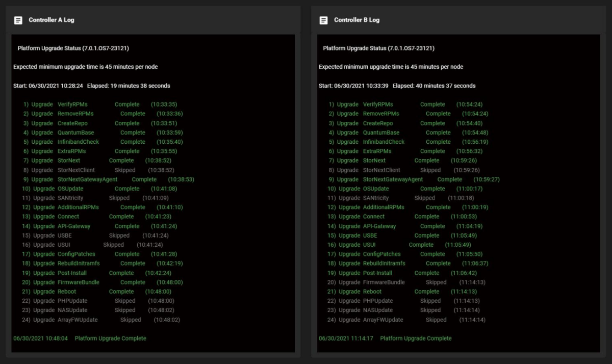Select Platform Upgrade Status header in Controller B
Screen dimensions: 612x364
click(x=378, y=48)
